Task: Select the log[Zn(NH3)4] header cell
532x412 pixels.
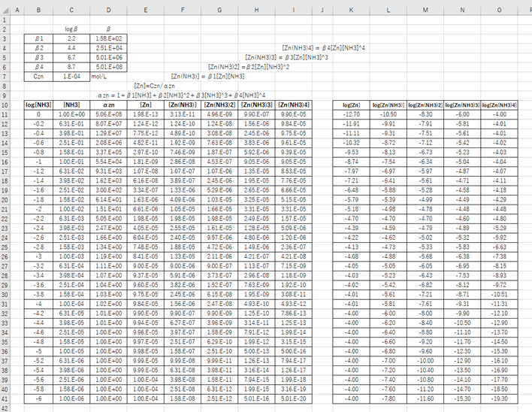Action: [499, 105]
